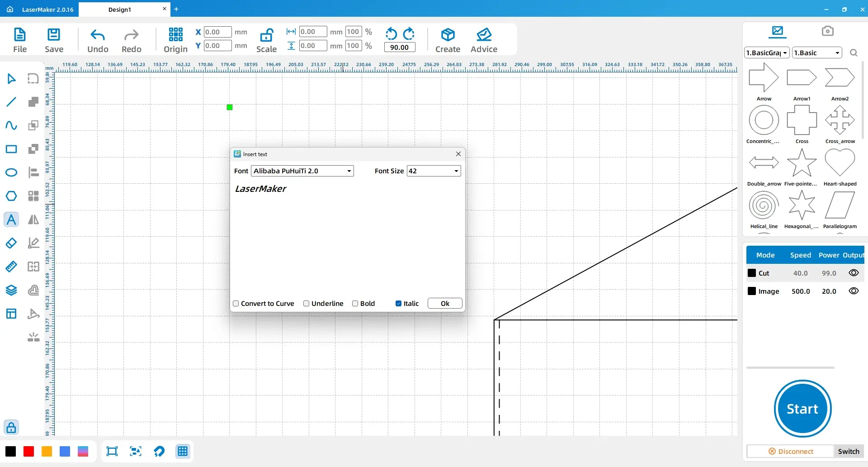Image resolution: width=868 pixels, height=467 pixels.
Task: Click the Array grid arrangement icon
Action: click(33, 196)
